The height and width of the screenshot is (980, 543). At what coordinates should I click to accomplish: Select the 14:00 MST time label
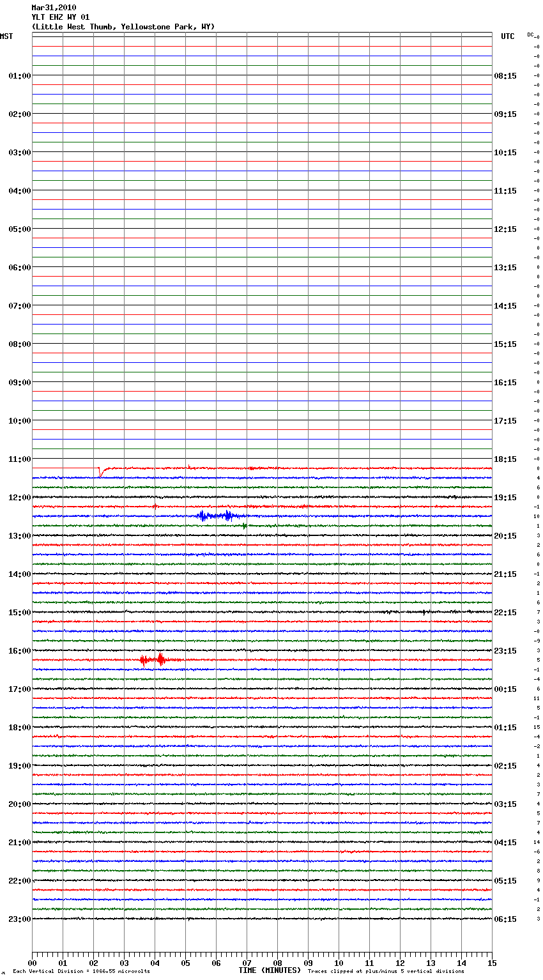tap(20, 574)
